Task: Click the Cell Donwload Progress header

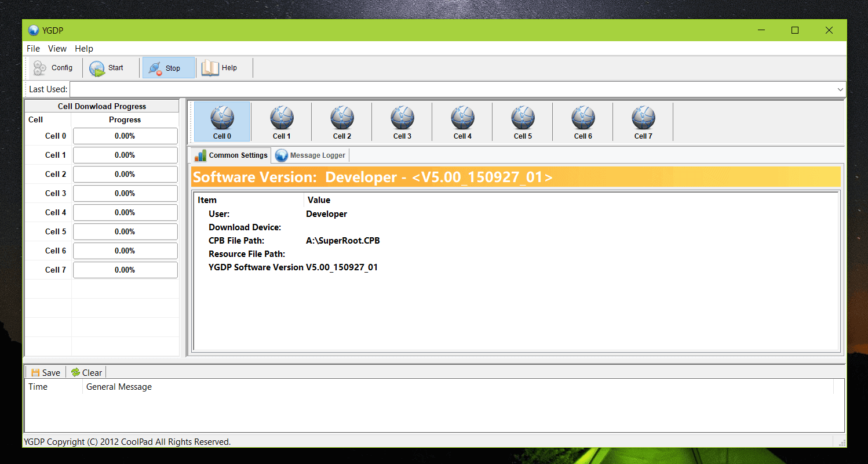Action: pos(102,106)
